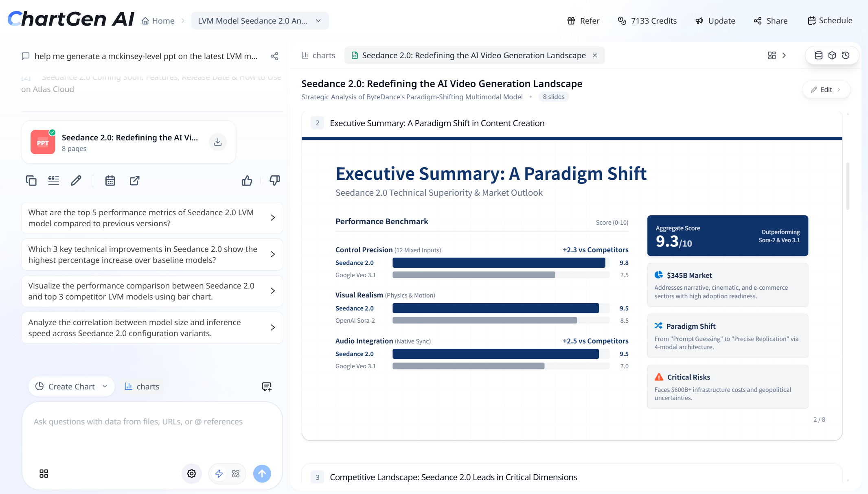Viewport: 868px width, 494px height.
Task: Start a new chat with the message-plus icon
Action: [x=267, y=387]
